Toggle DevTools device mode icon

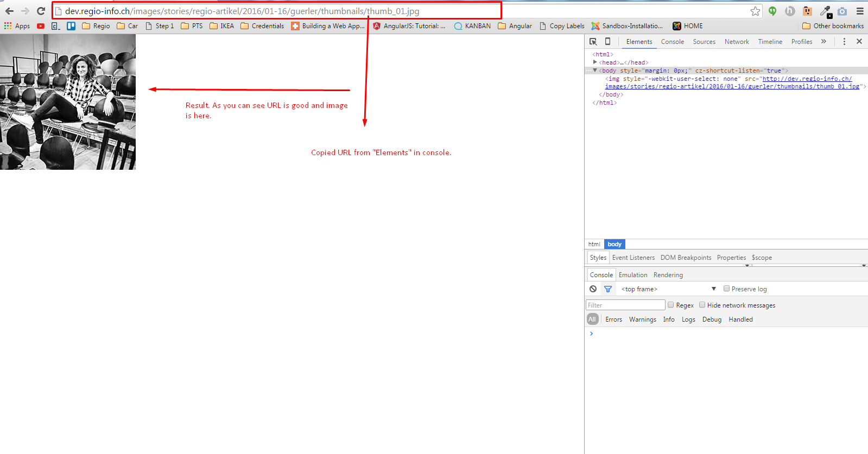point(608,41)
